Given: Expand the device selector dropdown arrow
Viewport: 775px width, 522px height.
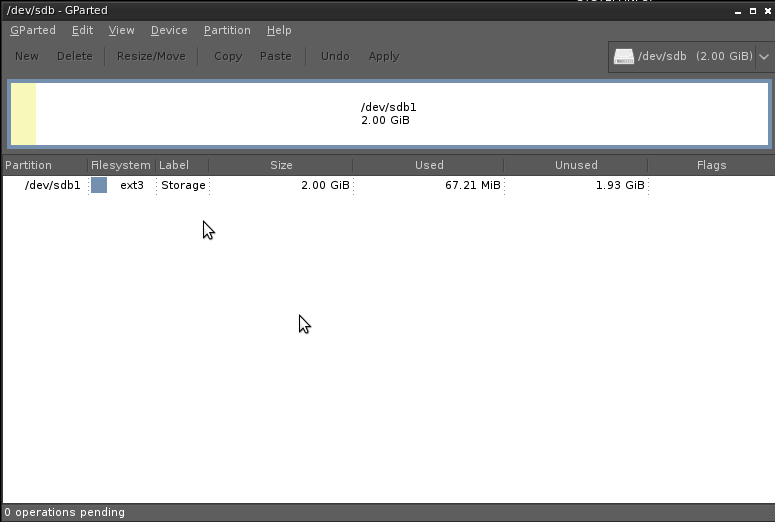Looking at the screenshot, I should pyautogui.click(x=764, y=57).
